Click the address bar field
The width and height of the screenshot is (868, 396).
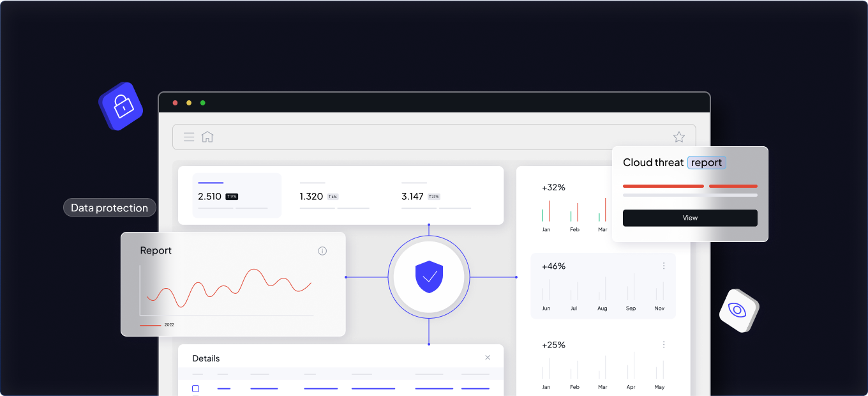tap(434, 137)
